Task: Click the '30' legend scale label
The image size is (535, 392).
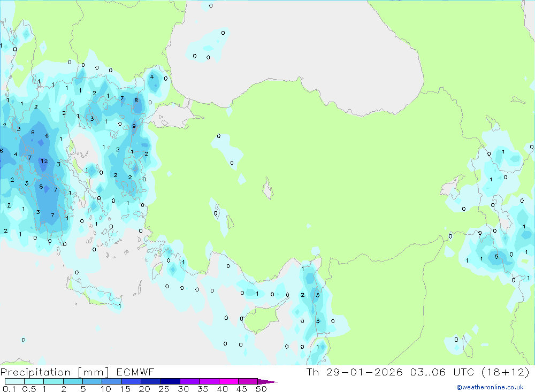Action: (x=184, y=389)
